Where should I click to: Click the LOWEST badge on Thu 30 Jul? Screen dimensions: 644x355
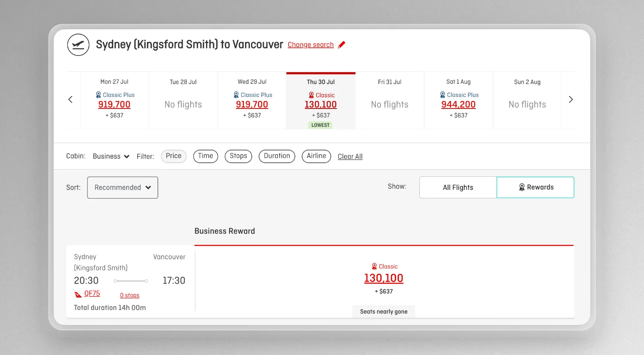click(x=320, y=125)
